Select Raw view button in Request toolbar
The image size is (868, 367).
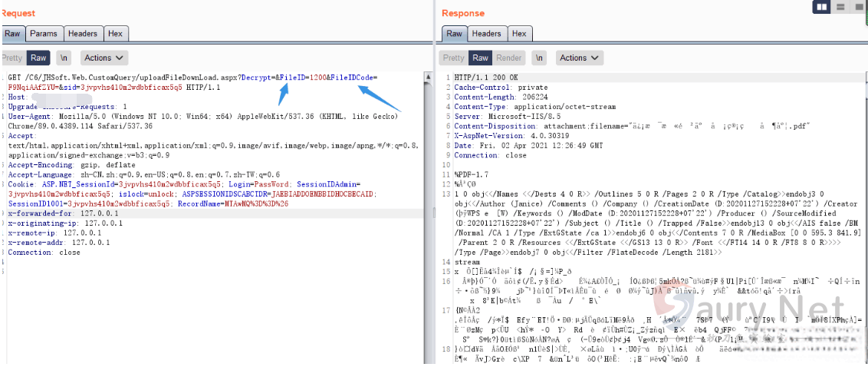[38, 58]
